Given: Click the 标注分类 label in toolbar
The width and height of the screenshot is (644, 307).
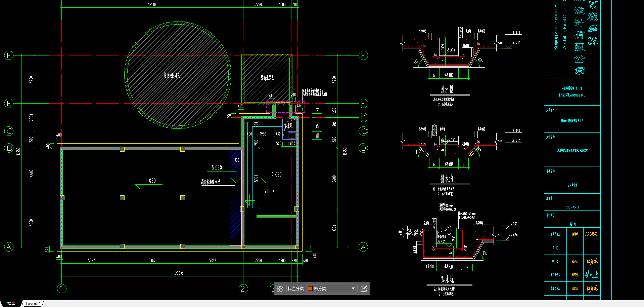Looking at the screenshot, I should click(295, 289).
